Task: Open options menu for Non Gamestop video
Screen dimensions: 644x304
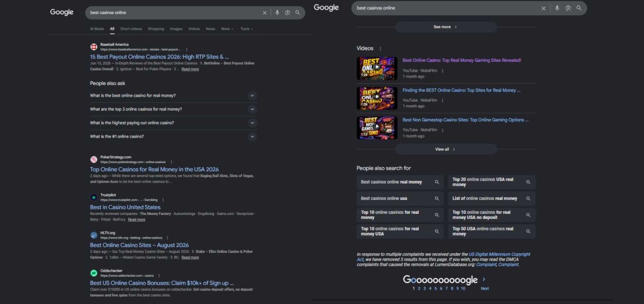Action: (x=443, y=130)
